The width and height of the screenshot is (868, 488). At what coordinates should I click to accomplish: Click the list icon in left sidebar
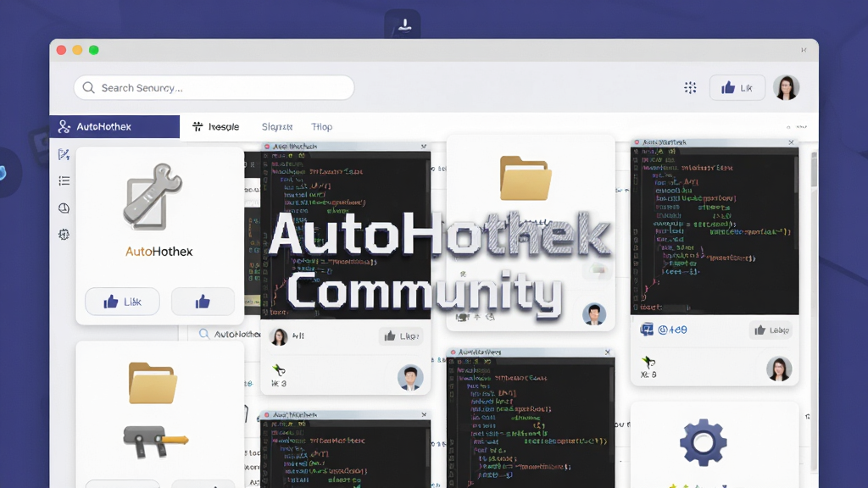[64, 181]
